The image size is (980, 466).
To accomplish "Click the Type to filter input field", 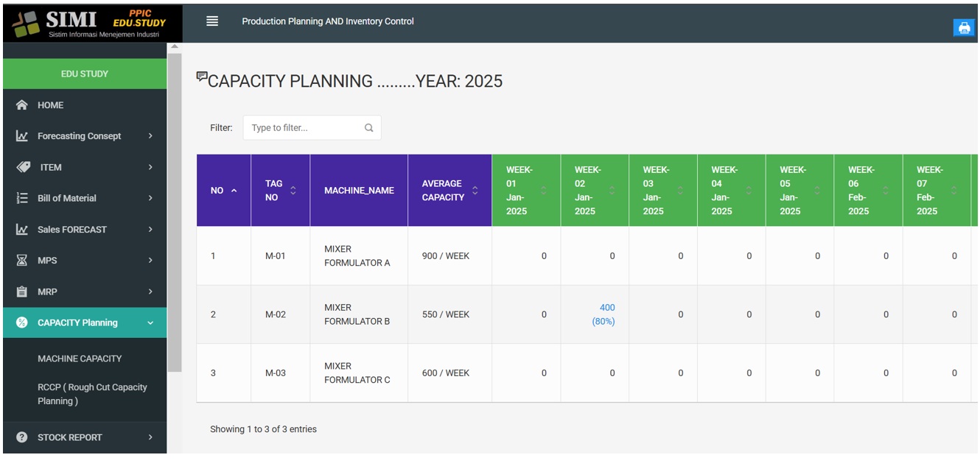I will [305, 128].
